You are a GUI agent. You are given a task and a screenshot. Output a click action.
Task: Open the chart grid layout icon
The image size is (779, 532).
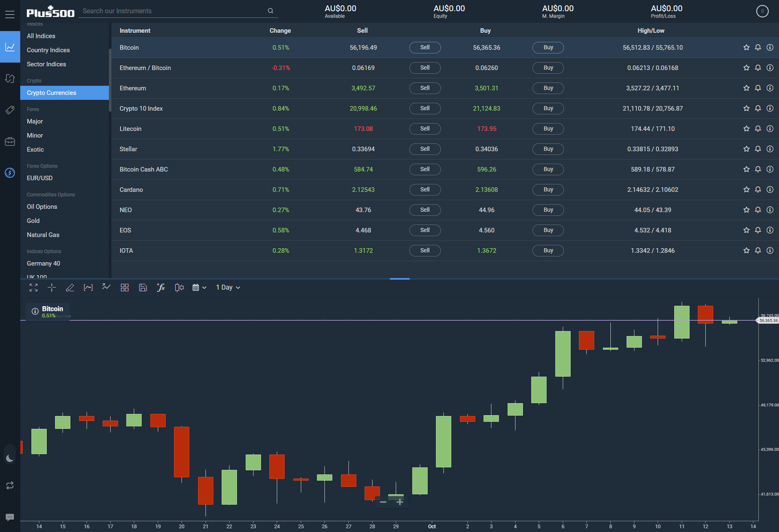[x=125, y=288]
